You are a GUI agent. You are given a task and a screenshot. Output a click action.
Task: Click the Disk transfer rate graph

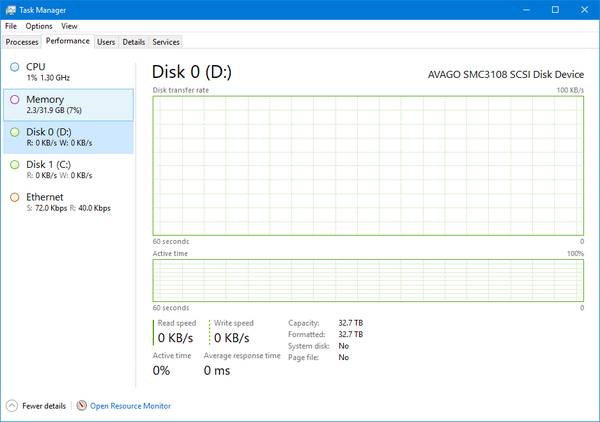[367, 165]
